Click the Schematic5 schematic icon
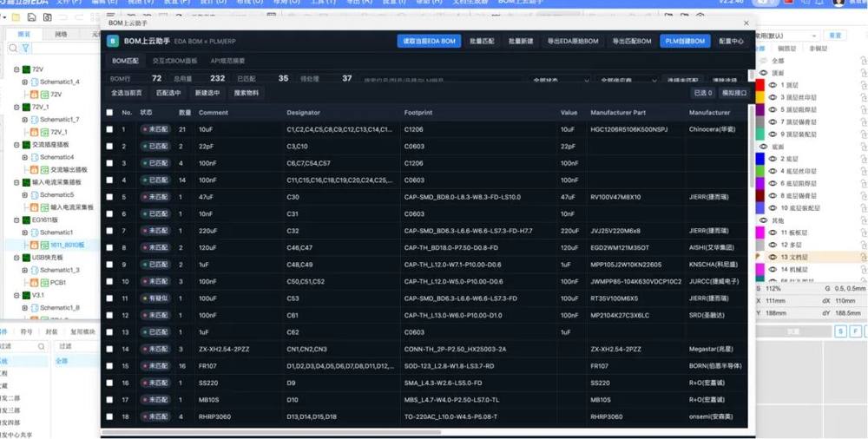This screenshot has width=868, height=439. 35,195
